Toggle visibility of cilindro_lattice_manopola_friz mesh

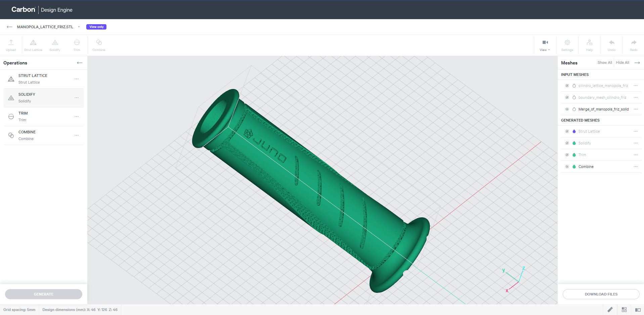tap(567, 86)
